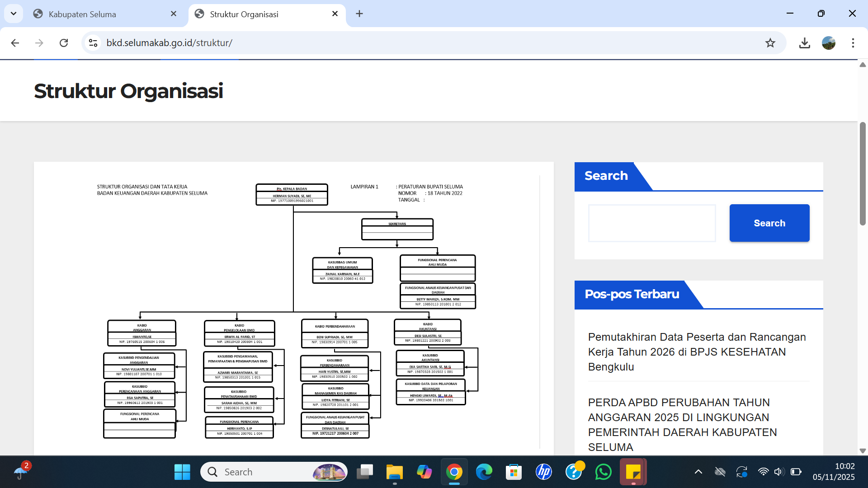Screen dimensions: 868x488
Task: Show hidden system tray icons chevron
Action: coord(698,472)
